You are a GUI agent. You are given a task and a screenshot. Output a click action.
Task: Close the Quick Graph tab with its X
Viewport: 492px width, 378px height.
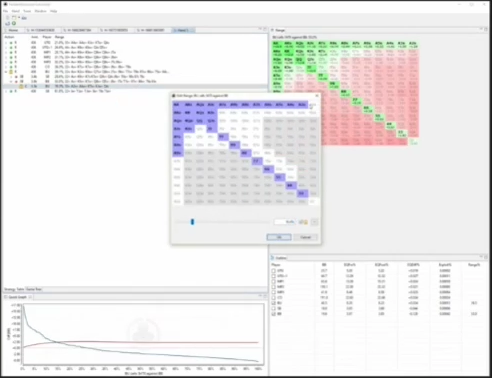(30, 297)
